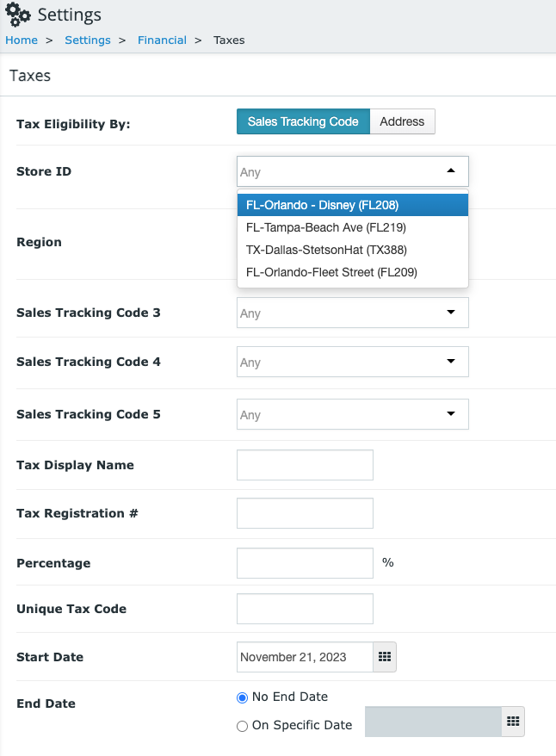This screenshot has width=556, height=756.
Task: Open the Sales Tracking Code 5 dropdown
Action: coord(353,414)
